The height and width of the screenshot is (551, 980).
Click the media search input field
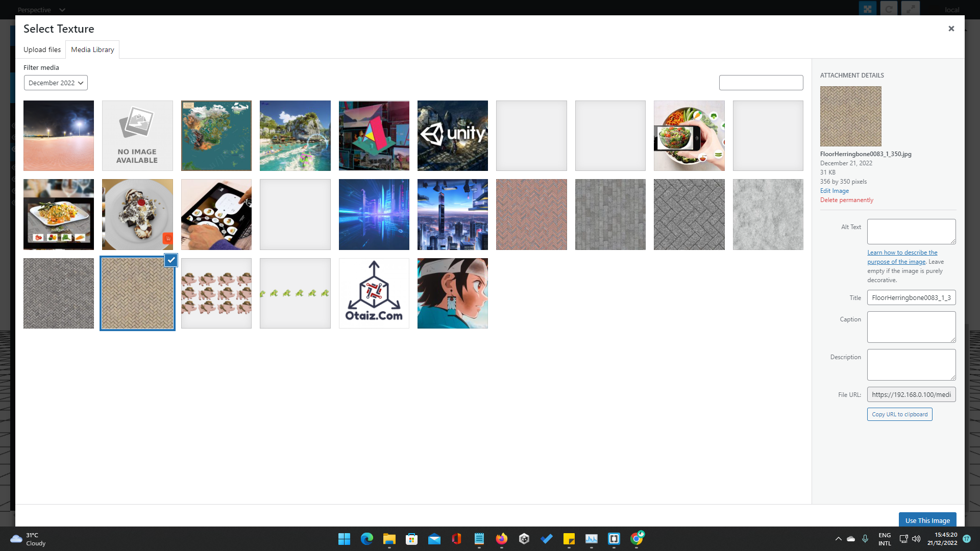pos(761,83)
